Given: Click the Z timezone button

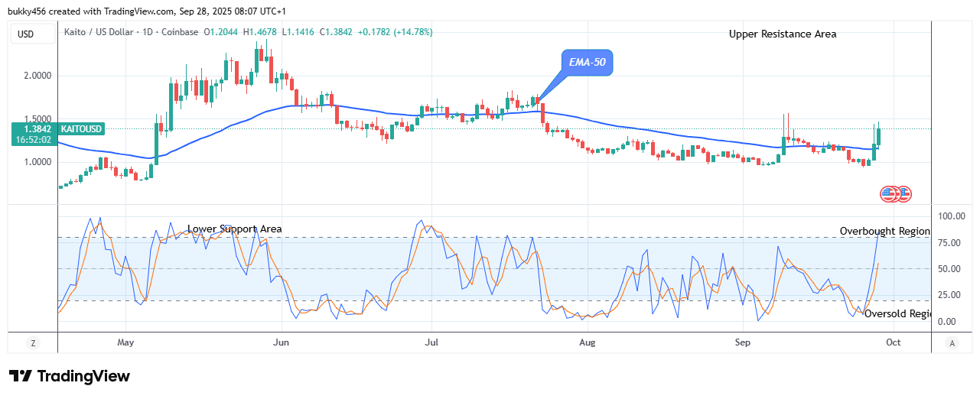Looking at the screenshot, I should 33,343.
